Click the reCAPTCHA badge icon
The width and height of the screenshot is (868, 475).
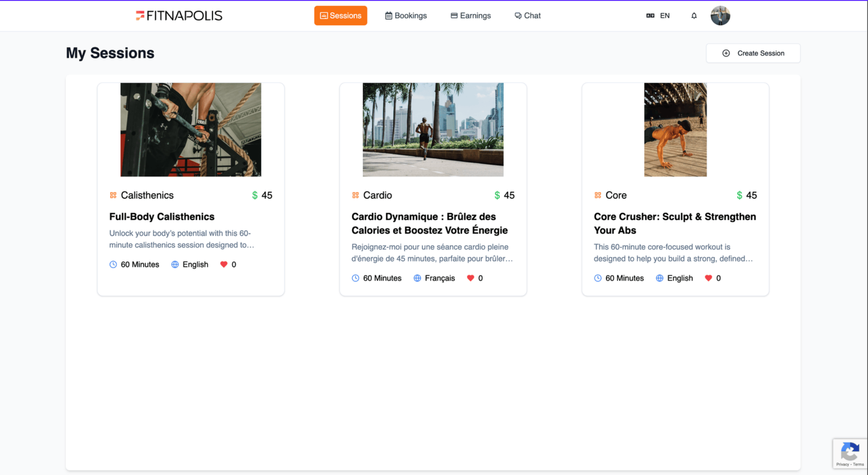850,451
